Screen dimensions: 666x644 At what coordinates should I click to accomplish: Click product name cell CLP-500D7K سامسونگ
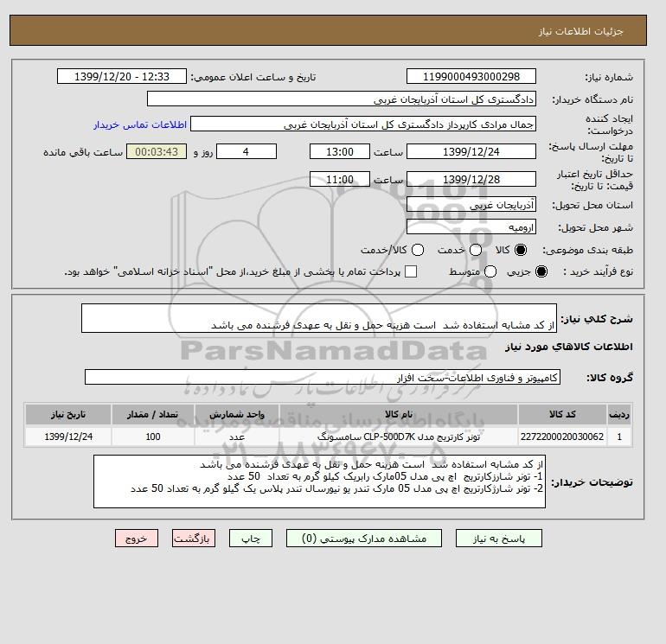(x=399, y=437)
